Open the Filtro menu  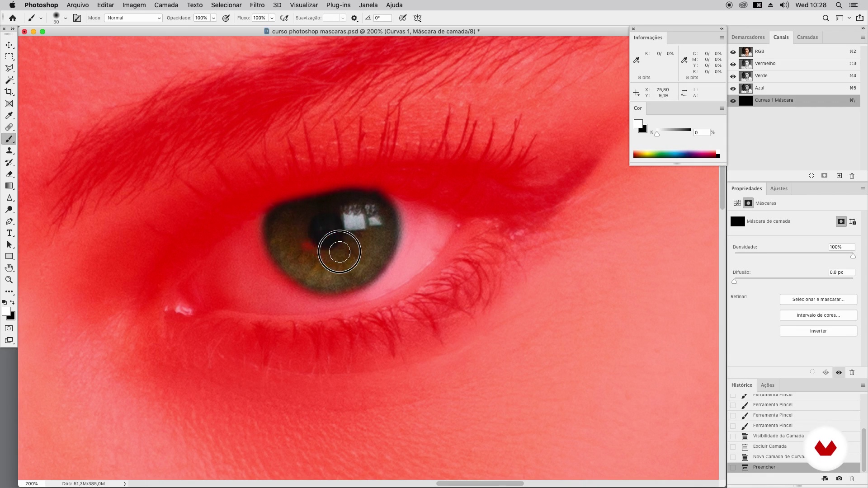(x=257, y=5)
